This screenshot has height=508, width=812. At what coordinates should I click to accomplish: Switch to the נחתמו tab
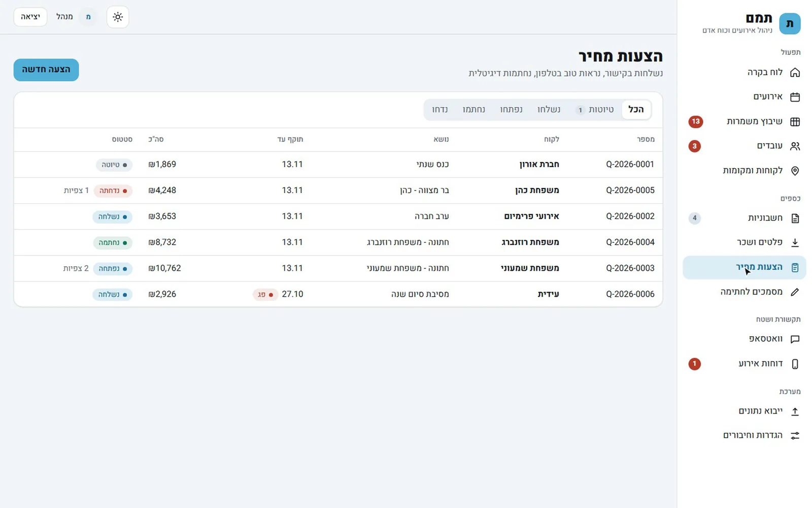(x=473, y=109)
